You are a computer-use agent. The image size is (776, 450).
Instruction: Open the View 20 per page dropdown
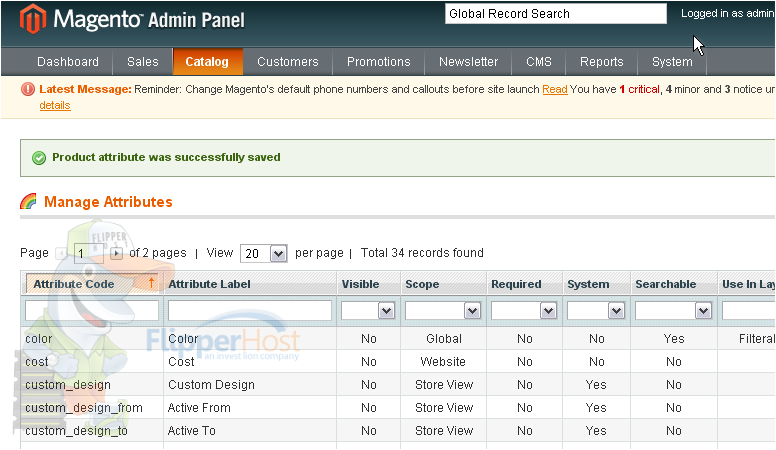(x=264, y=254)
